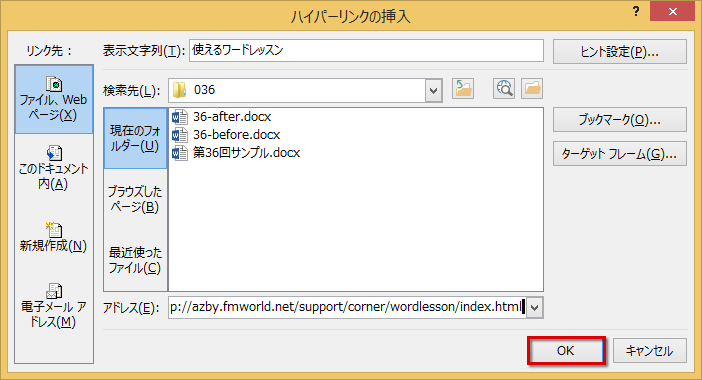Choose 最近使ったファイル tab

click(x=135, y=260)
